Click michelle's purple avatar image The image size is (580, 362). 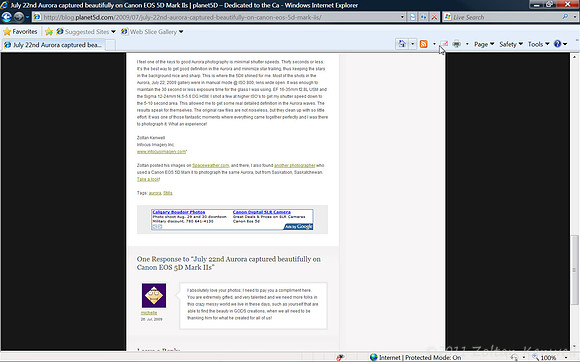(x=154, y=295)
